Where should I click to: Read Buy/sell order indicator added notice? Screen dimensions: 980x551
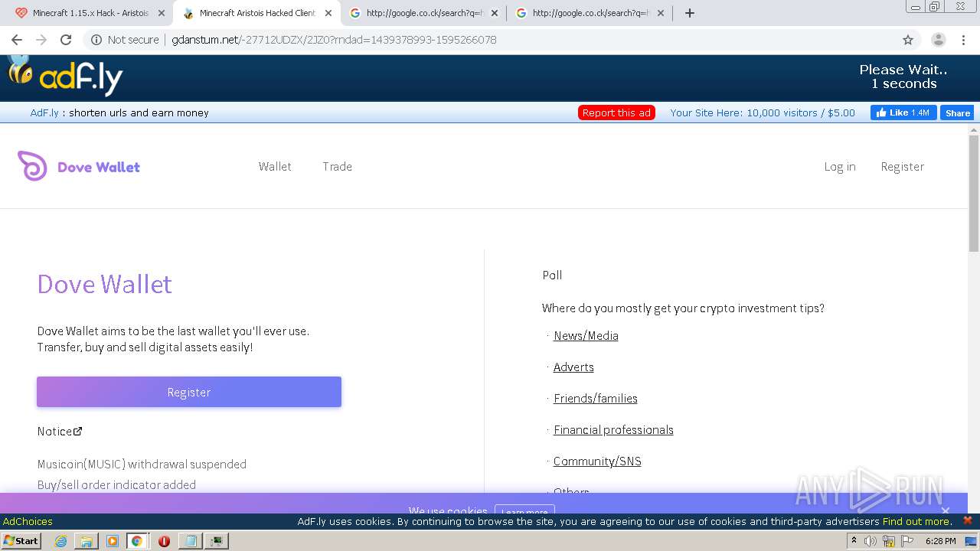coord(116,484)
